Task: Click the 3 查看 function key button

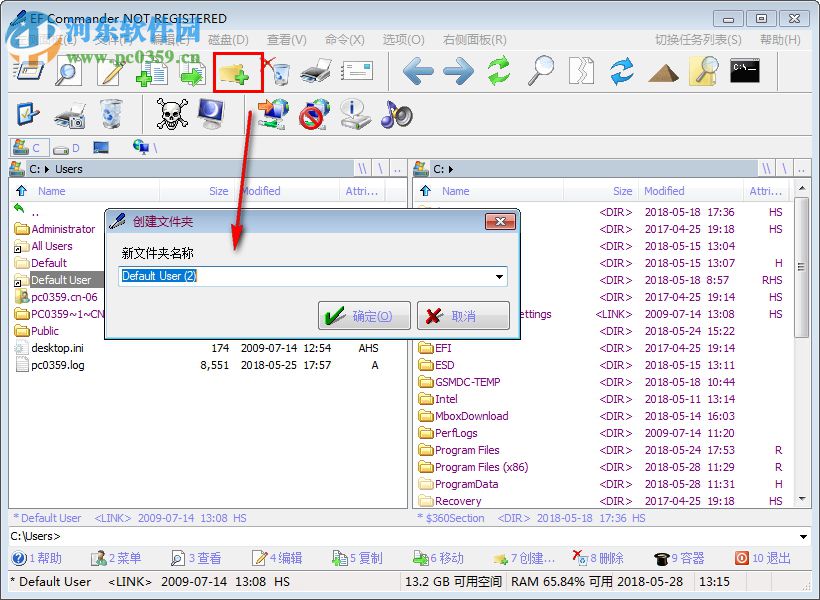Action: click(196, 558)
